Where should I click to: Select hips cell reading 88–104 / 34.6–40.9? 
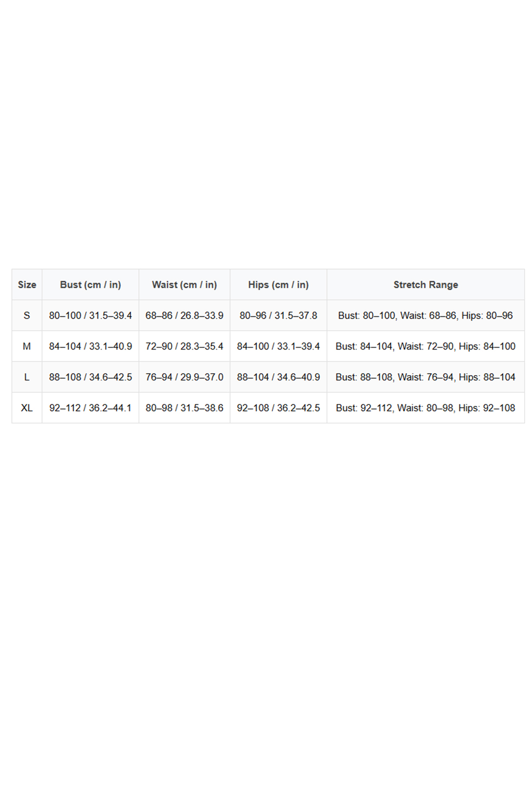[278, 377]
